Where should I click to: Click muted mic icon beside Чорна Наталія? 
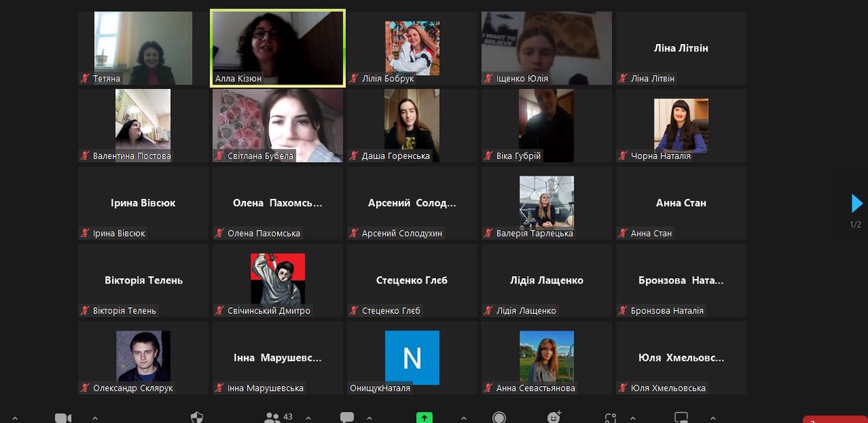click(623, 155)
